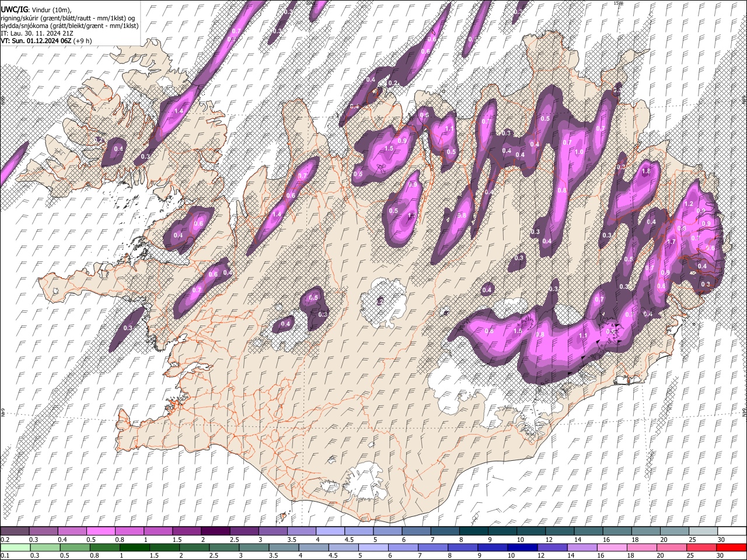Pick the pale grey upper-row swatch at 25
This screenshot has height=560, width=747.
(x=703, y=531)
